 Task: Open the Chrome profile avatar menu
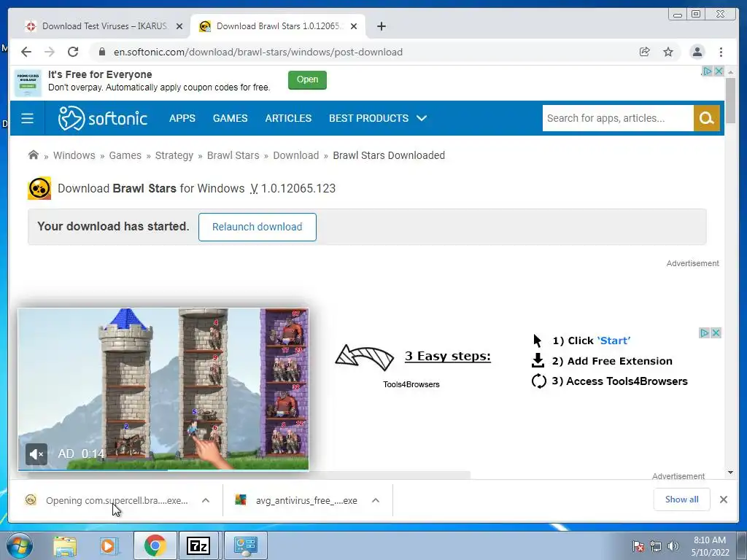(x=697, y=52)
